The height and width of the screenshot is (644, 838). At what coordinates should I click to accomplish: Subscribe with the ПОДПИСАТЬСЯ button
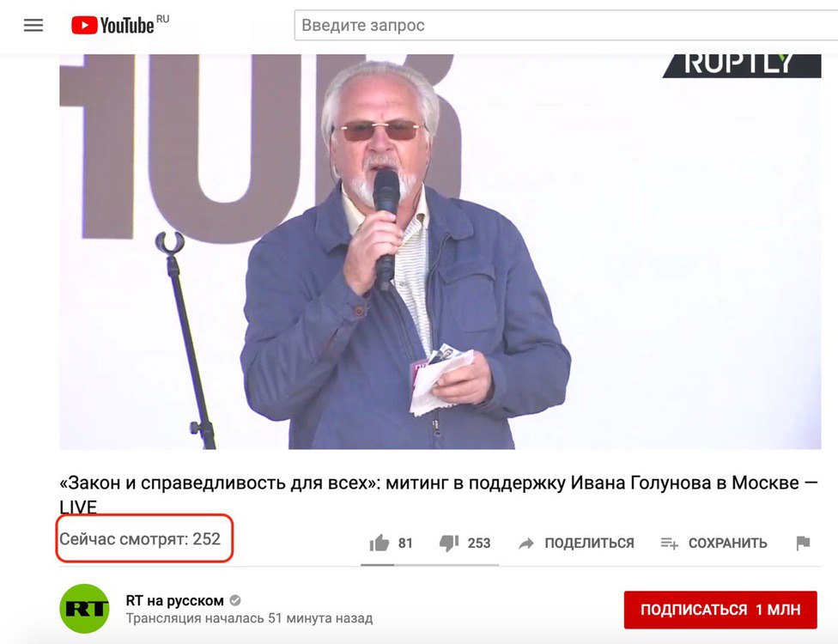click(x=720, y=610)
